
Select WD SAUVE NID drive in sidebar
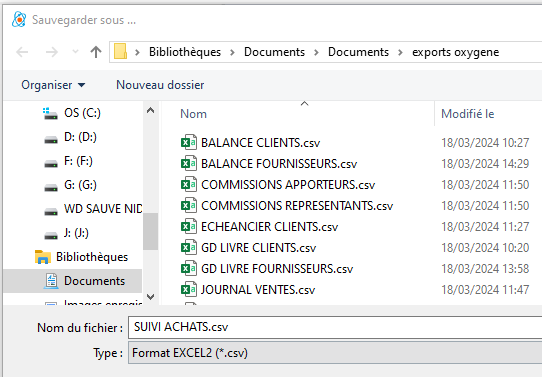(103, 209)
